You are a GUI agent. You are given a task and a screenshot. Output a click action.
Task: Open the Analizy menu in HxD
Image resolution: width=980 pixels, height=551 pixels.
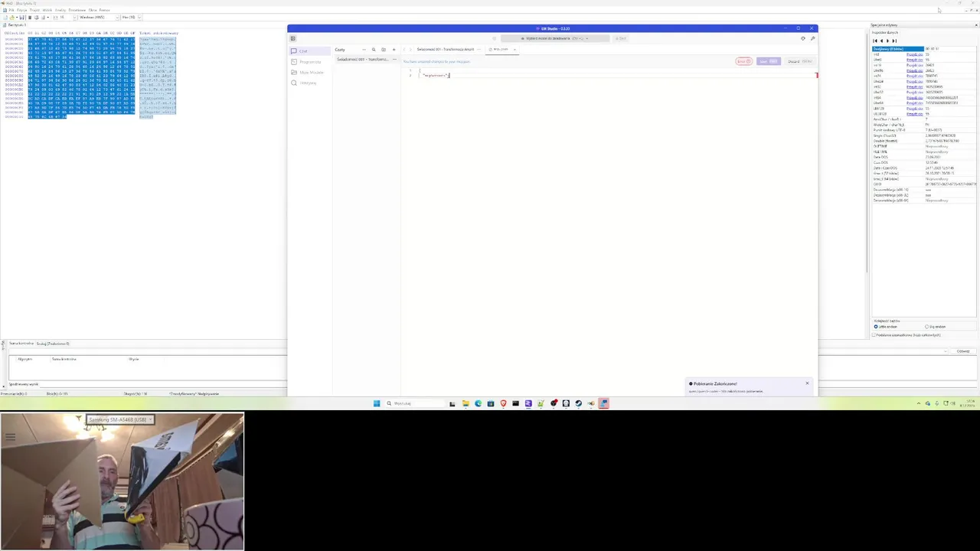[60, 10]
